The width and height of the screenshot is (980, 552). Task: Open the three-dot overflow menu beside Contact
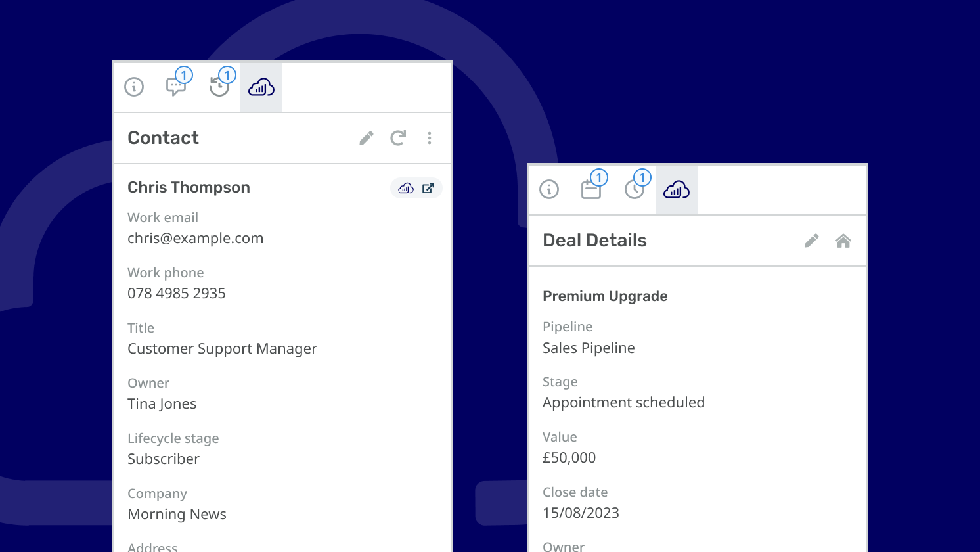coord(430,138)
